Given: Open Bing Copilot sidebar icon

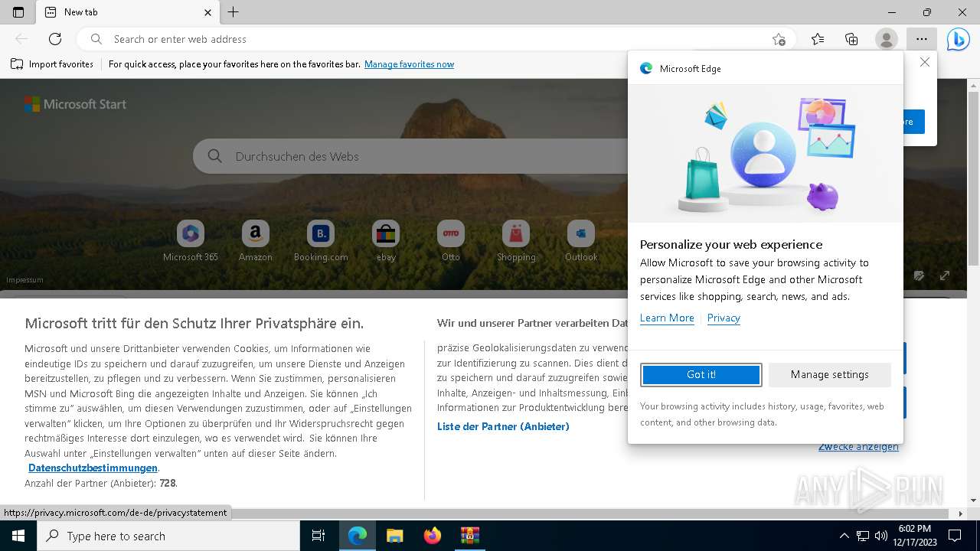Looking at the screenshot, I should pyautogui.click(x=958, y=39).
